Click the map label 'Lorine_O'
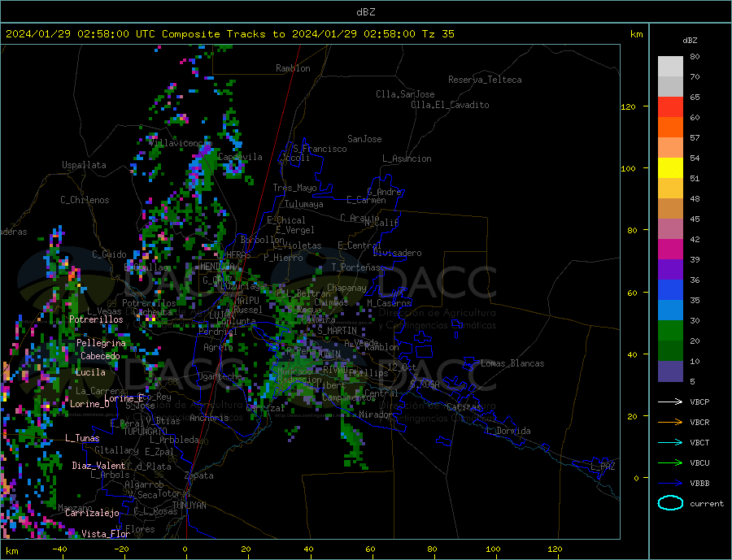This screenshot has width=732, height=560. pos(89,404)
